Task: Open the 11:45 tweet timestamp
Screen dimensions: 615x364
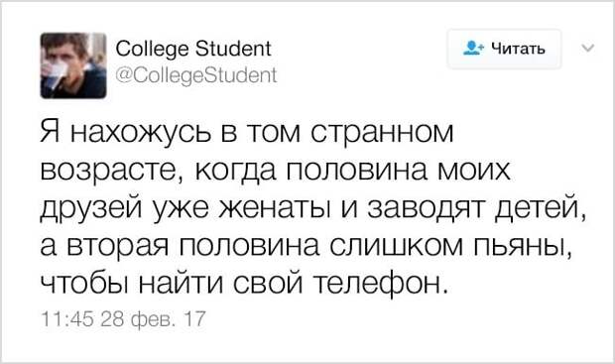Action: 66,319
